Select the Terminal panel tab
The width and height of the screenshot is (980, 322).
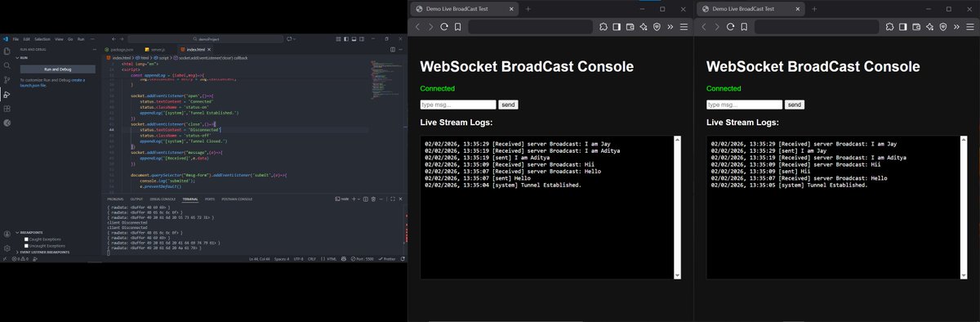(x=189, y=199)
